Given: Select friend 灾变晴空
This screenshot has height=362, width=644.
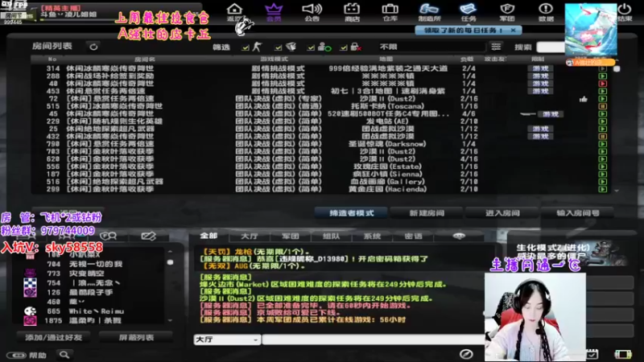Looking at the screenshot, I should pyautogui.click(x=94, y=274).
